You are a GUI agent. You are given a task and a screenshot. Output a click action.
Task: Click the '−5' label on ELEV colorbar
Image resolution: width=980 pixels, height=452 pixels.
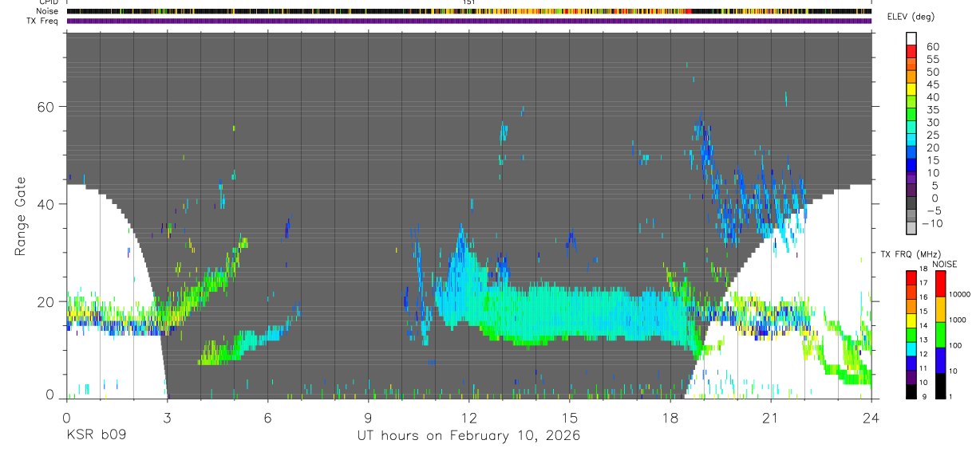[x=932, y=210]
